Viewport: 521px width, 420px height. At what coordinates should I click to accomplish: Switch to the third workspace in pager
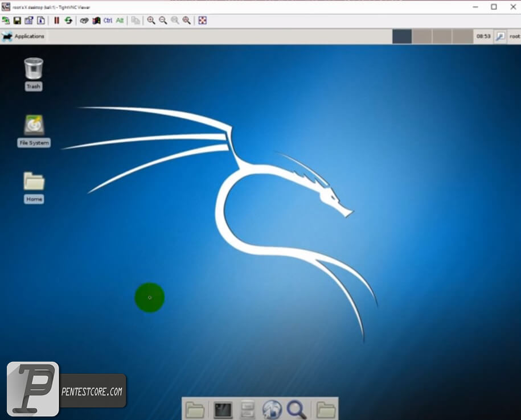click(442, 36)
